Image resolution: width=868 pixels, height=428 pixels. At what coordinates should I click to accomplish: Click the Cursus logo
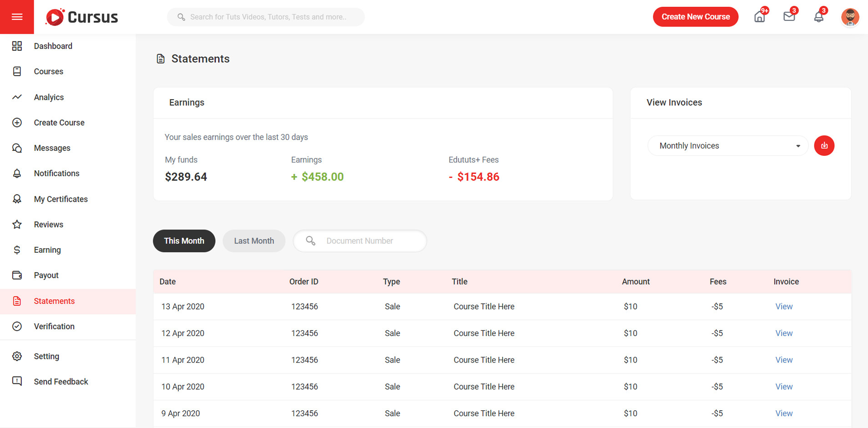[82, 17]
